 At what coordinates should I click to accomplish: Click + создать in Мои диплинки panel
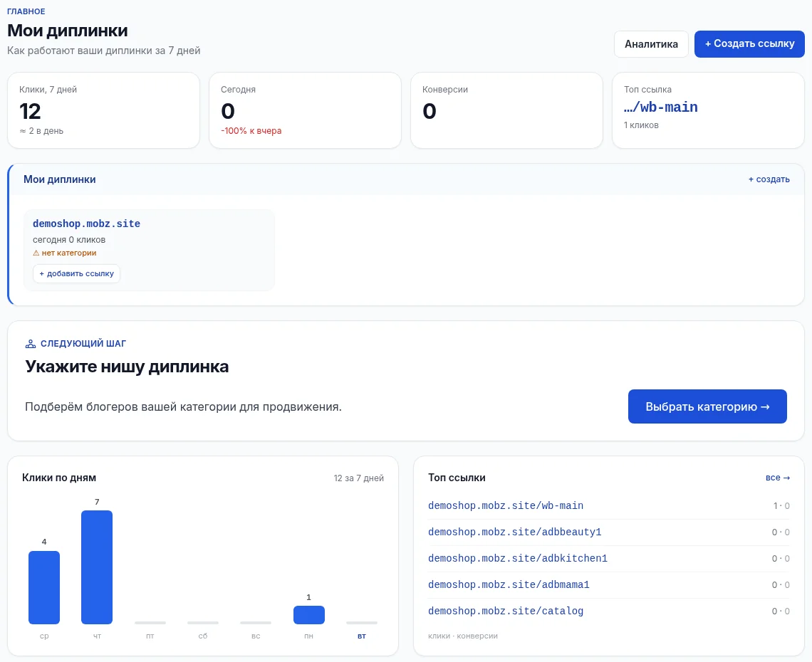[769, 179]
